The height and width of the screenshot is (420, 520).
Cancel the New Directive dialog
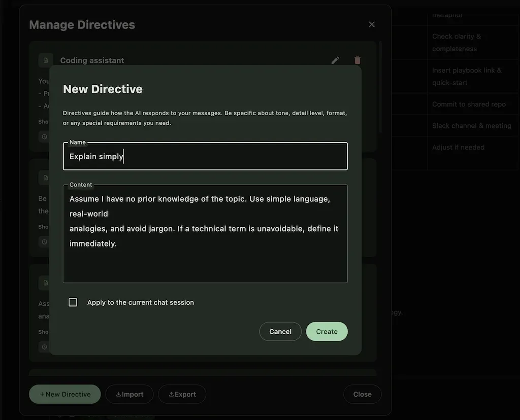[x=280, y=332]
